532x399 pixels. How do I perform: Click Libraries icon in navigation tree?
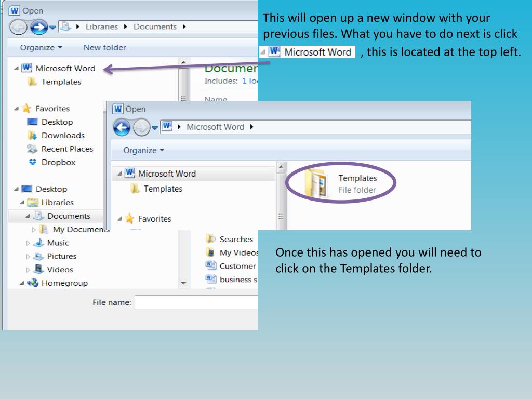33,202
